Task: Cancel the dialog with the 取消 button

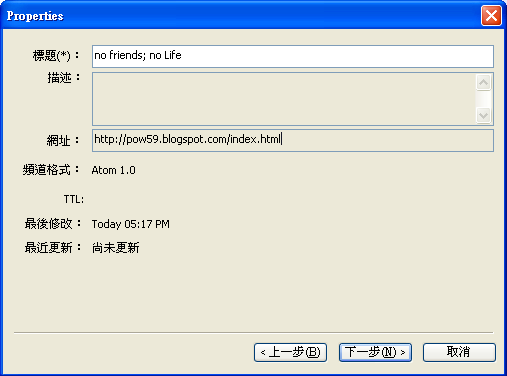Action: point(459,352)
